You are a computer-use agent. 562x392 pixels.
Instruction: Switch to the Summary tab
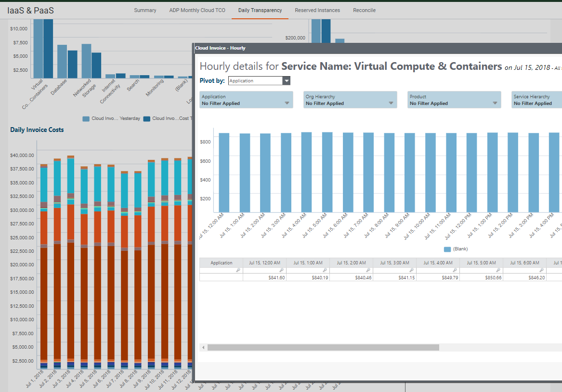pos(145,10)
